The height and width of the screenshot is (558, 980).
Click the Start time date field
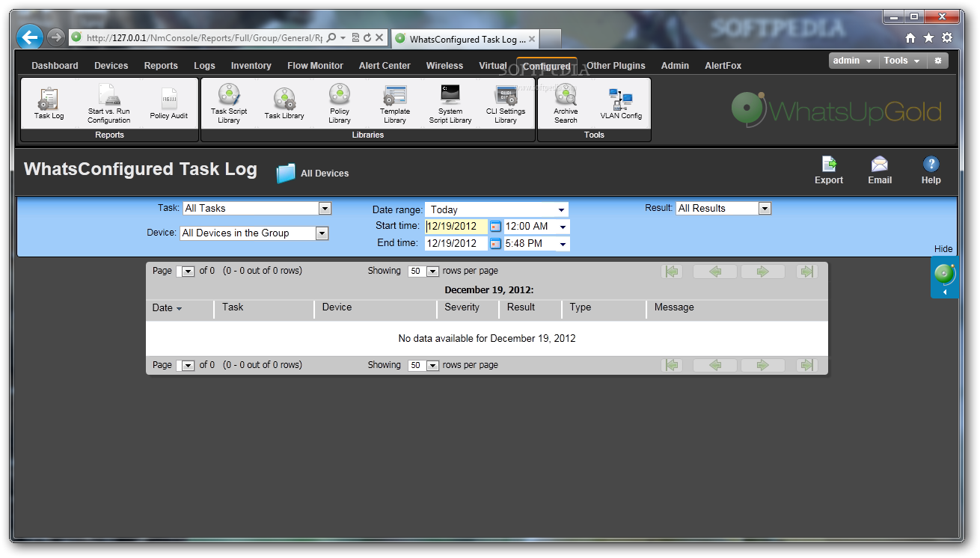[456, 227]
